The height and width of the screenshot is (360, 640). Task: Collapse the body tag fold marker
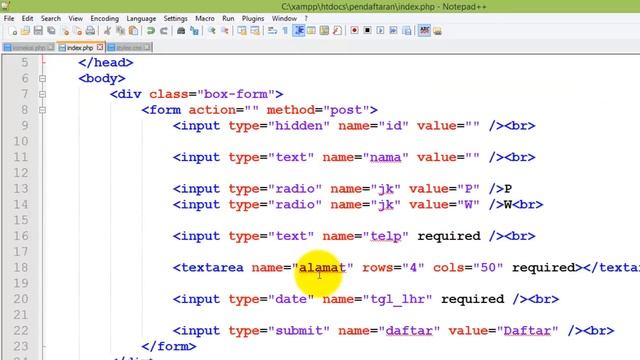point(42,78)
